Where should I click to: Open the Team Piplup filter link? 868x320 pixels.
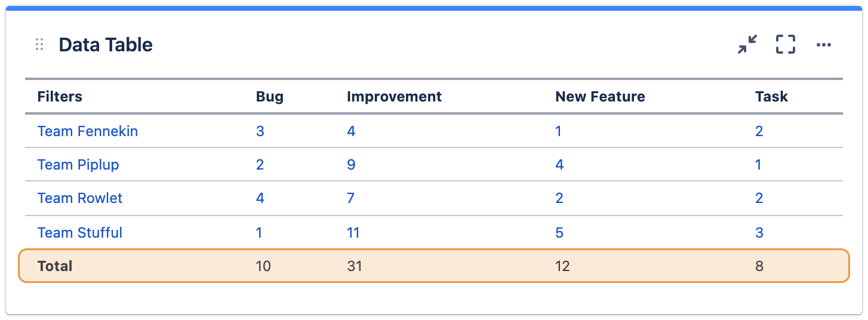point(78,165)
